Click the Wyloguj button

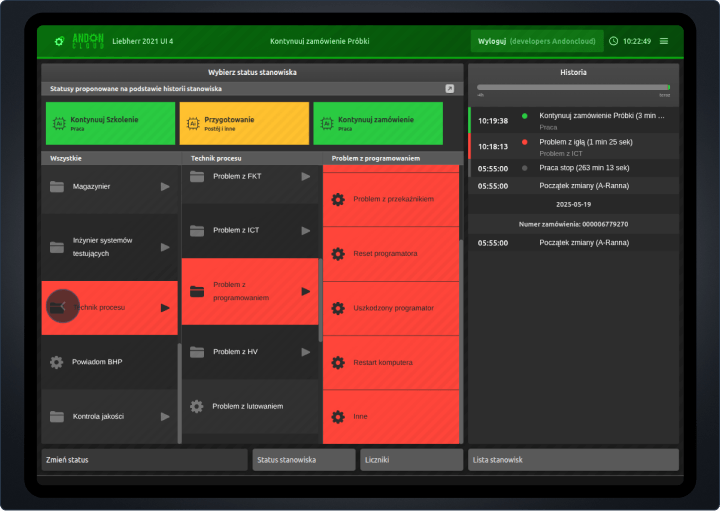tap(536, 41)
